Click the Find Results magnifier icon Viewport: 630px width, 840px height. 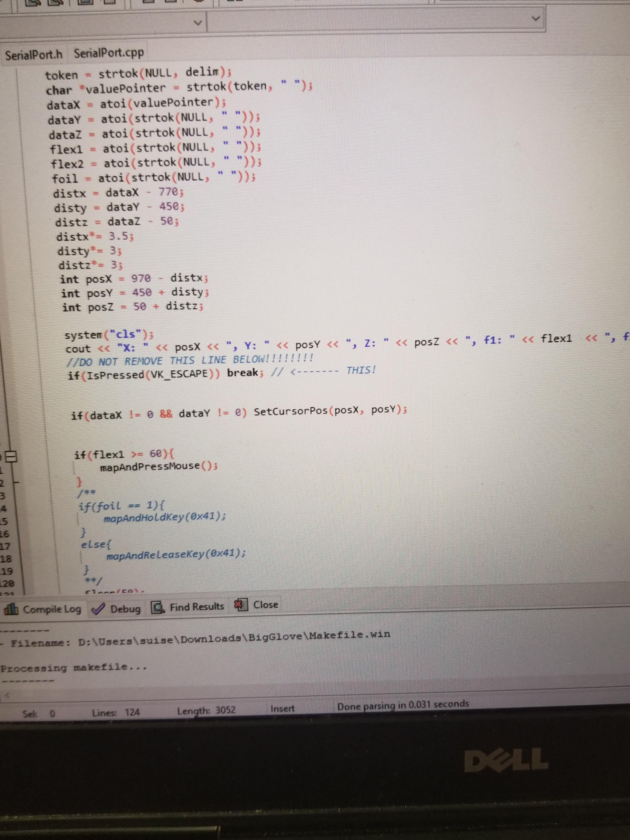click(x=157, y=607)
